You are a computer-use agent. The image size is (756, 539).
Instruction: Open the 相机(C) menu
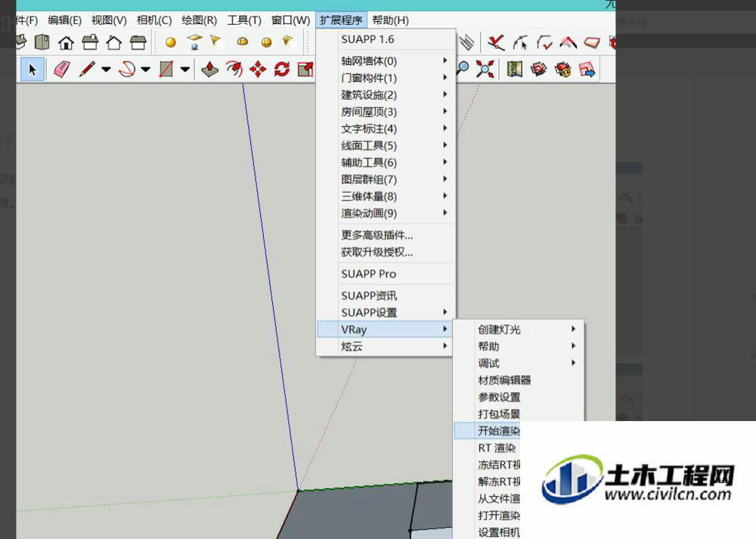154,20
